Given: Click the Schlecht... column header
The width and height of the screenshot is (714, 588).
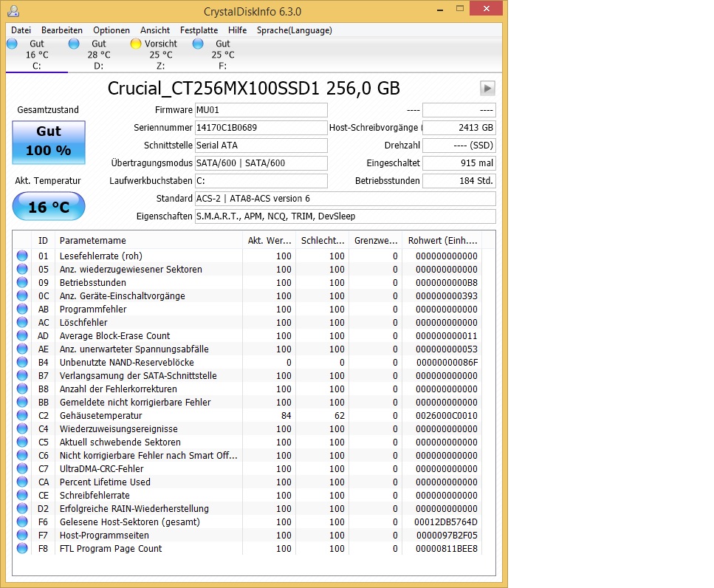Looking at the screenshot, I should [x=323, y=241].
